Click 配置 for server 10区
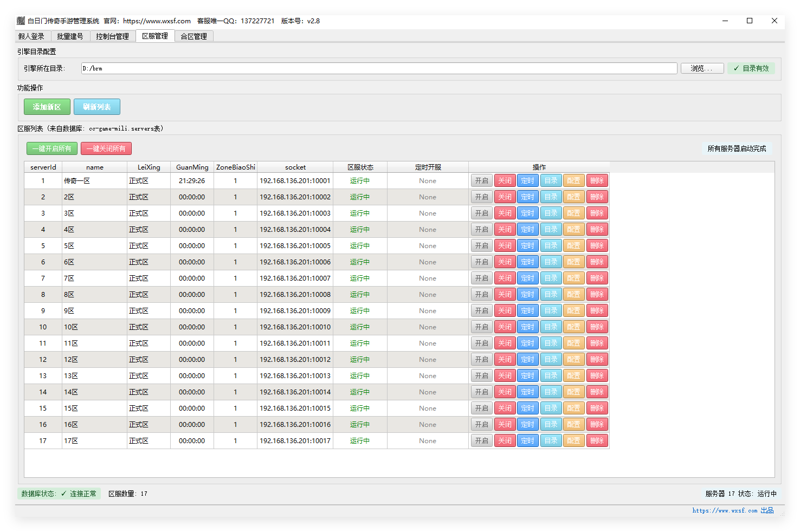 573,327
